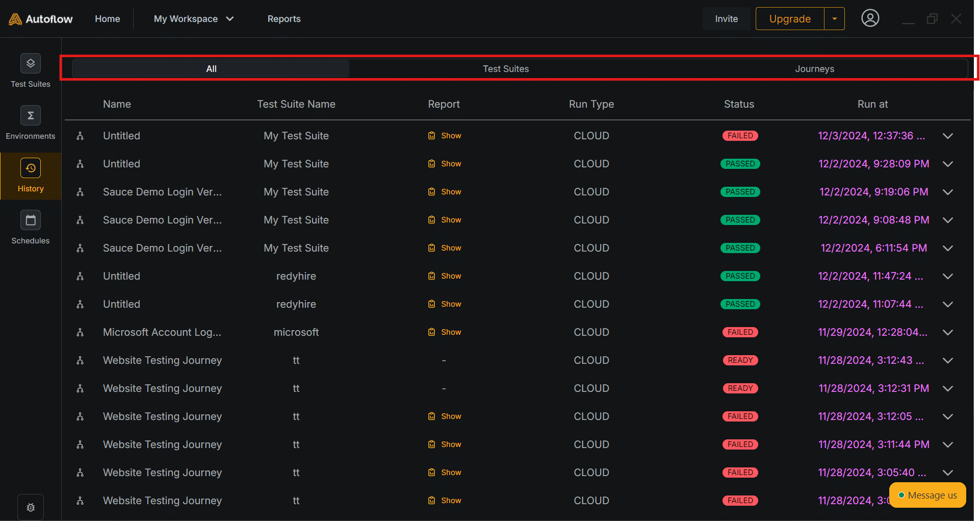Show report for 12/2/2024 9:28:09 PM run
Viewport: 980px width, 521px height.
pyautogui.click(x=445, y=164)
